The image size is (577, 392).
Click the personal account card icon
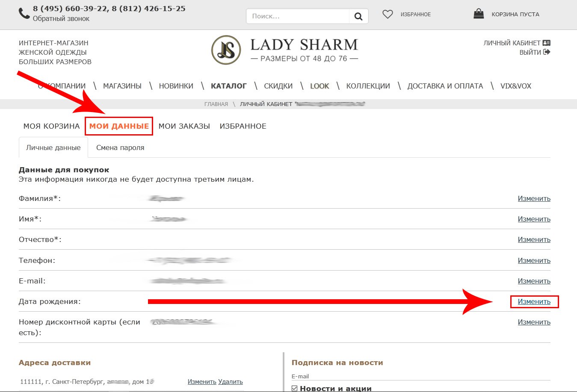546,43
